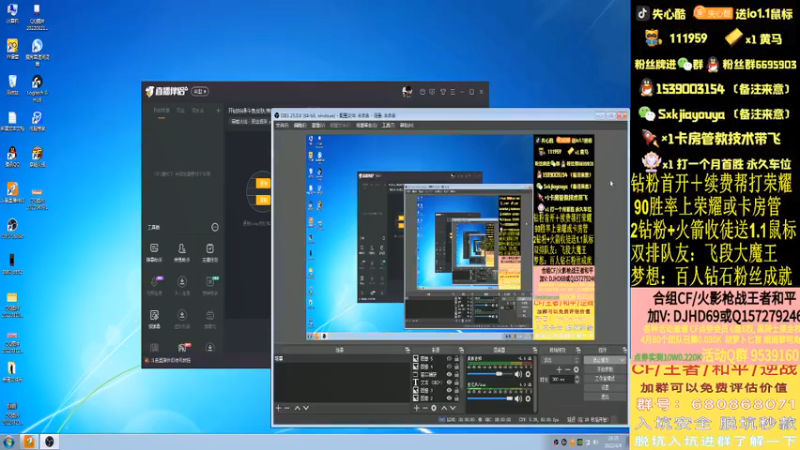Open 工具(T) menu in OBS
Image resolution: width=800 pixels, height=450 pixels.
(x=388, y=126)
